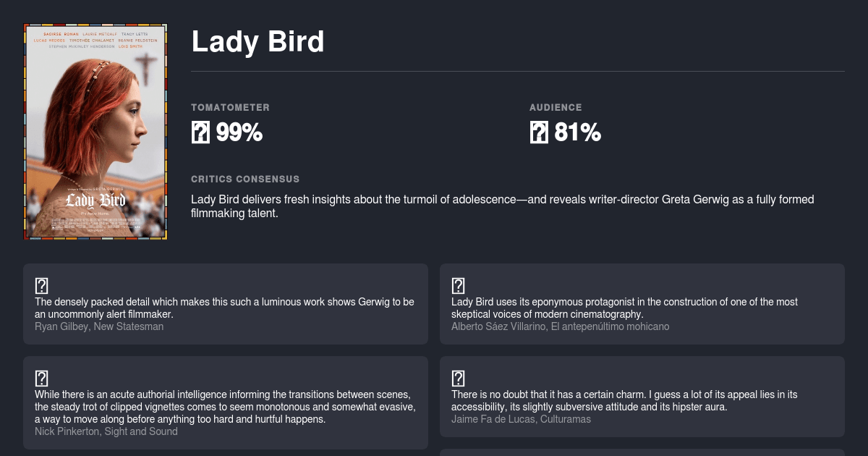Viewport: 868px width, 456px height.
Task: Select the 81% Audience score
Action: [x=577, y=132]
